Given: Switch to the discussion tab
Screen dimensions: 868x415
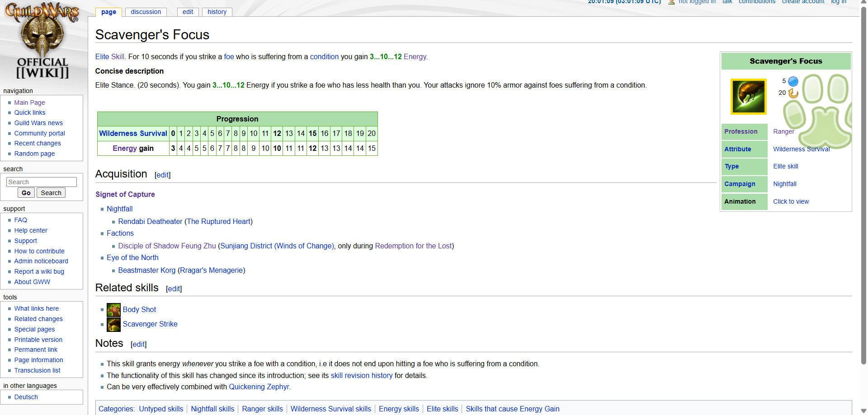Looking at the screenshot, I should point(146,12).
